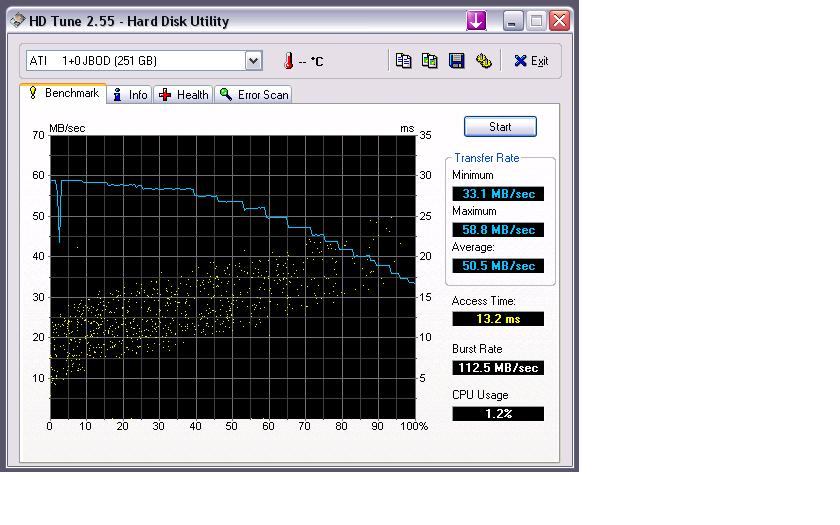Screen dimensions: 840x525
Task: Minimize the HD Tune window
Action: point(513,21)
